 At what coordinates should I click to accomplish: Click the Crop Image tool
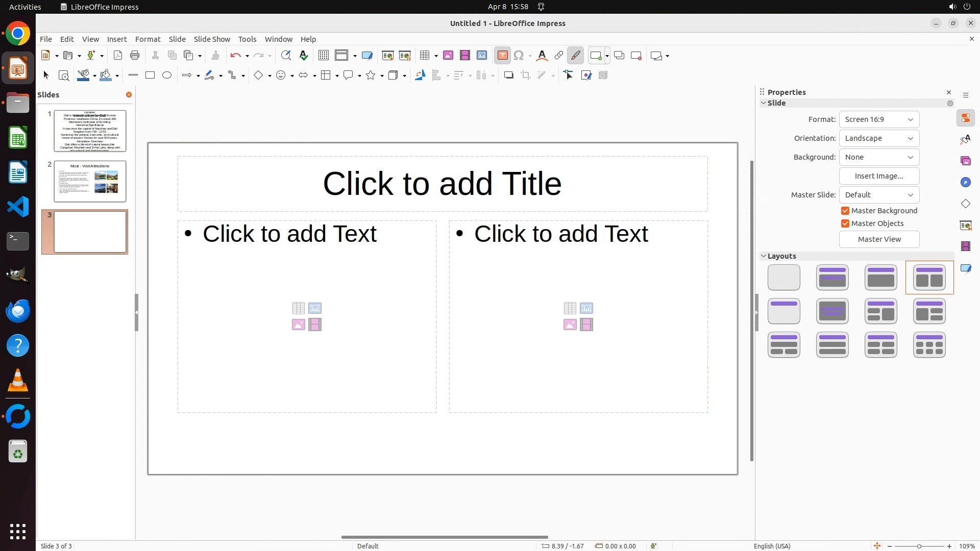525,76
